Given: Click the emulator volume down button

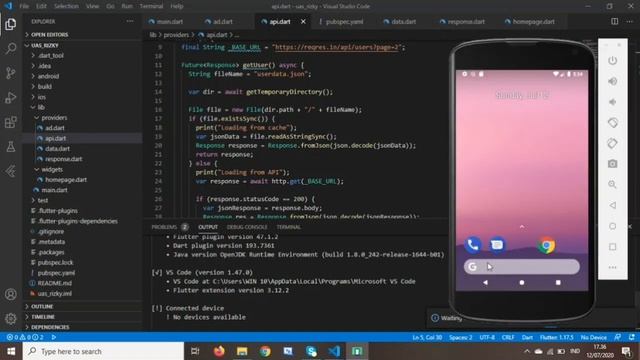Looking at the screenshot, I should (x=612, y=102).
